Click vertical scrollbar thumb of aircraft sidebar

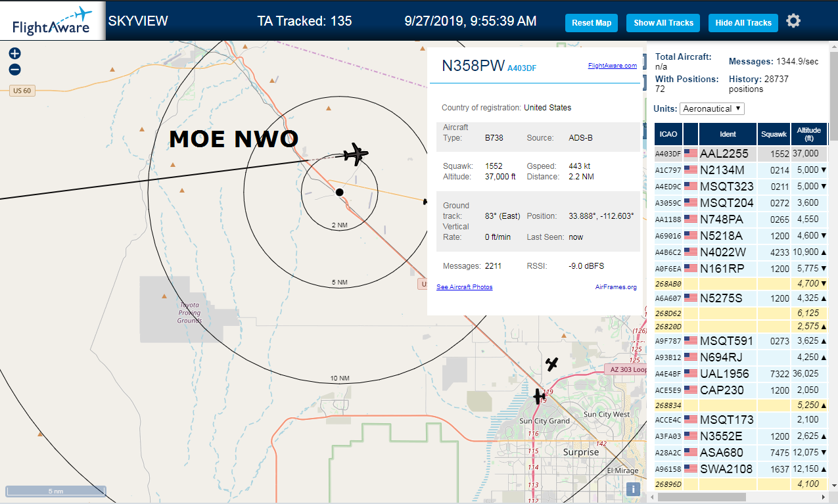833,95
